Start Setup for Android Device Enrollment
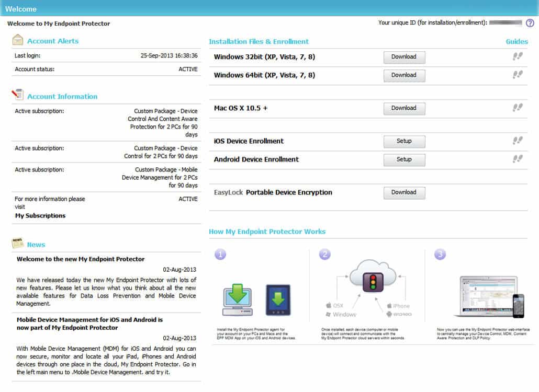 point(404,159)
